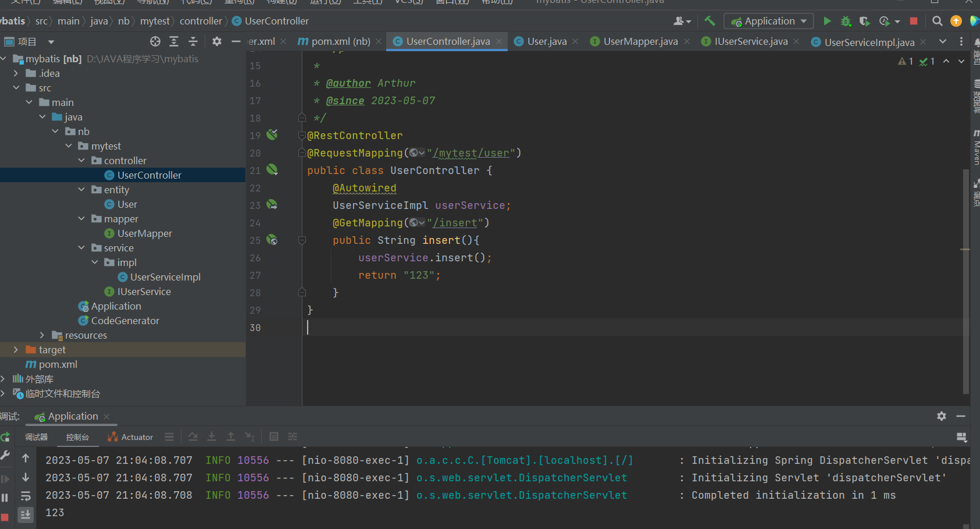Click the endpoint gutter icon on line 25
This screenshot has width=980, height=529.
(x=272, y=240)
